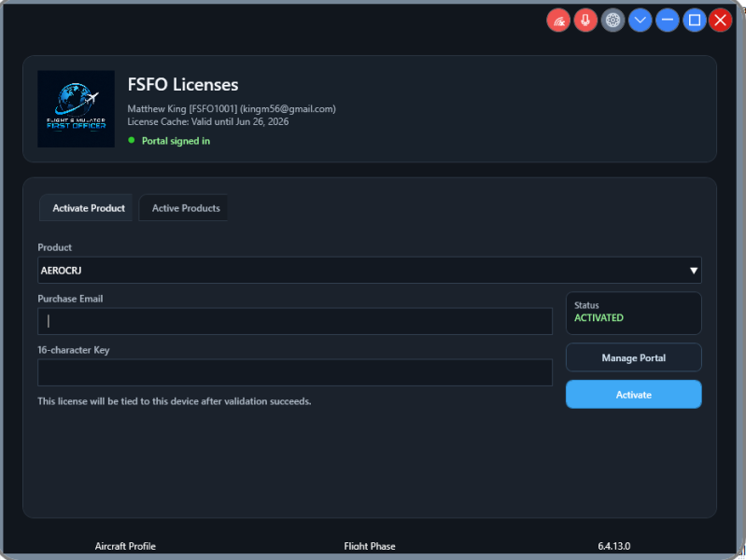Image resolution: width=746 pixels, height=560 pixels.
Task: Click the blue Activate button
Action: coord(633,395)
